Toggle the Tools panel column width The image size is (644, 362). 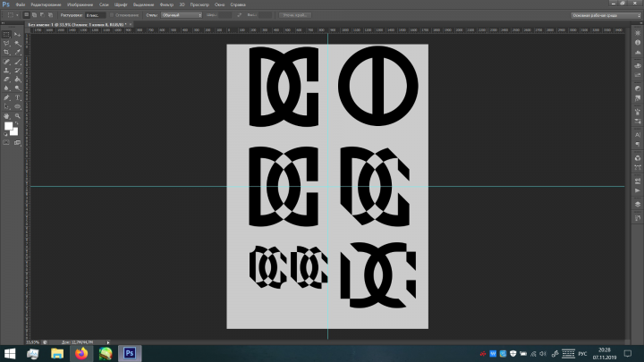point(4,25)
